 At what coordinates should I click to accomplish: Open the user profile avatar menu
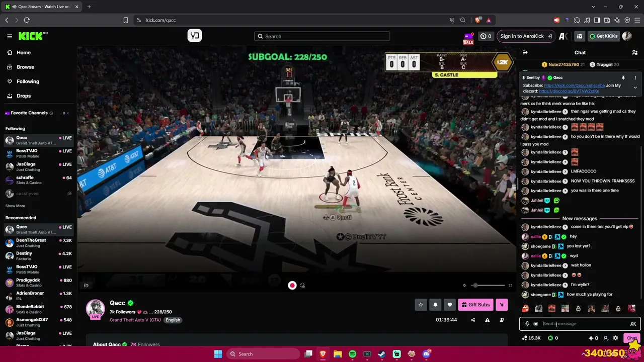click(627, 36)
